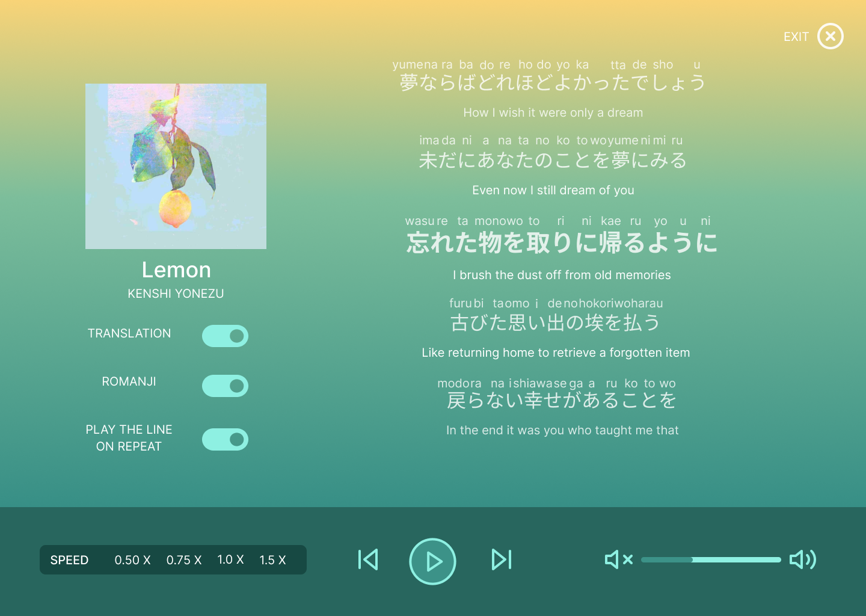Close the player with the exit X icon

[x=831, y=36]
